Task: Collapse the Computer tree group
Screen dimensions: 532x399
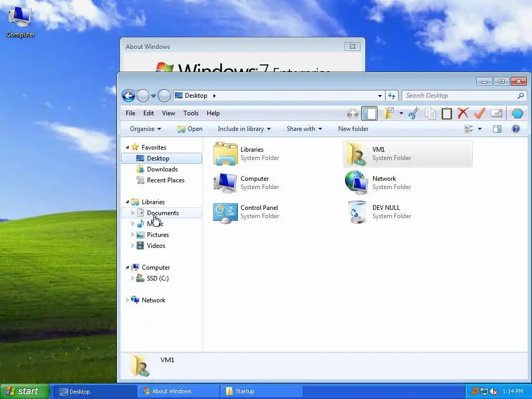Action: coord(127,268)
